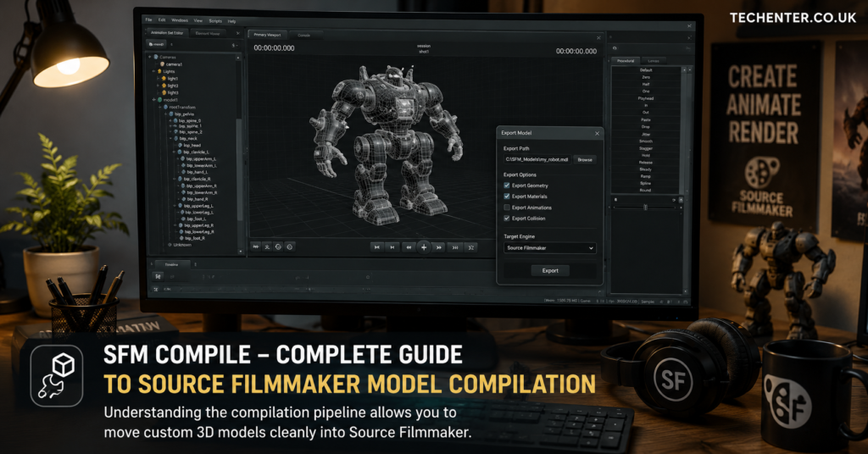Click the light1 bulb icon
Image resolution: width=868 pixels, height=454 pixels.
click(164, 78)
